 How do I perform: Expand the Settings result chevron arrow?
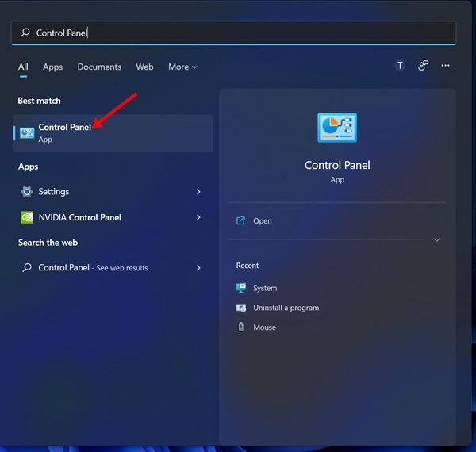click(x=198, y=192)
